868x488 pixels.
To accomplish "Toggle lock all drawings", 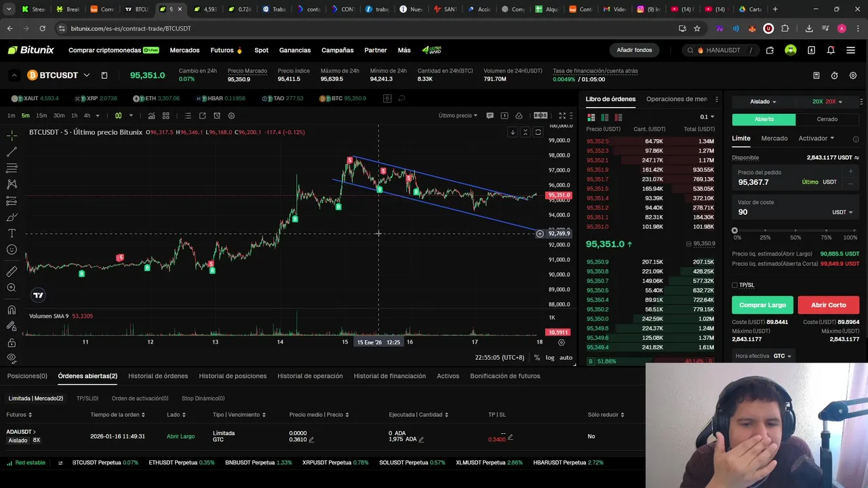I will click(12, 342).
